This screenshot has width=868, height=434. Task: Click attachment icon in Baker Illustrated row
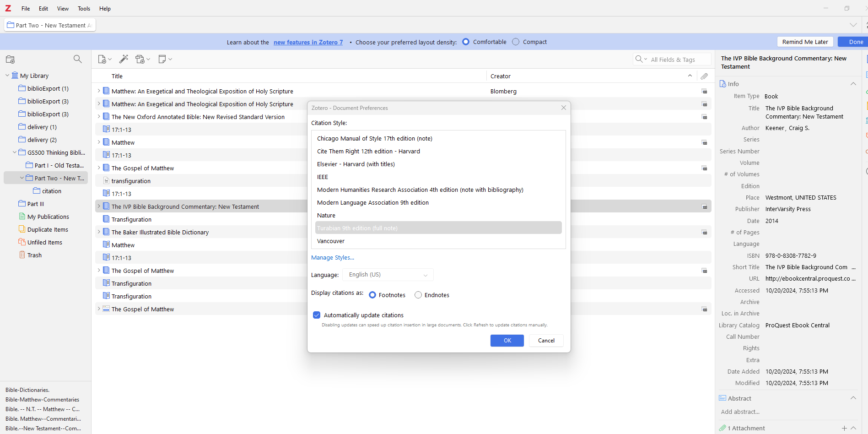pyautogui.click(x=704, y=232)
